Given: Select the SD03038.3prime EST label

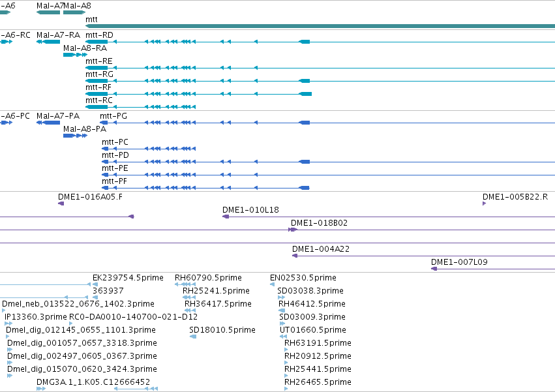Looking at the screenshot, I should pos(310,292).
